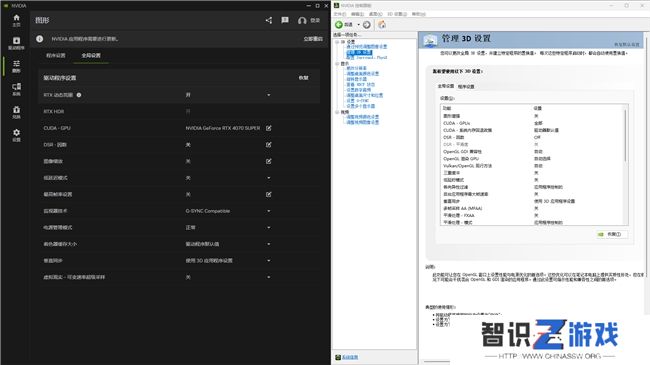Open the vertical sync dropdown
The width and height of the screenshot is (650, 365).
pos(269,261)
